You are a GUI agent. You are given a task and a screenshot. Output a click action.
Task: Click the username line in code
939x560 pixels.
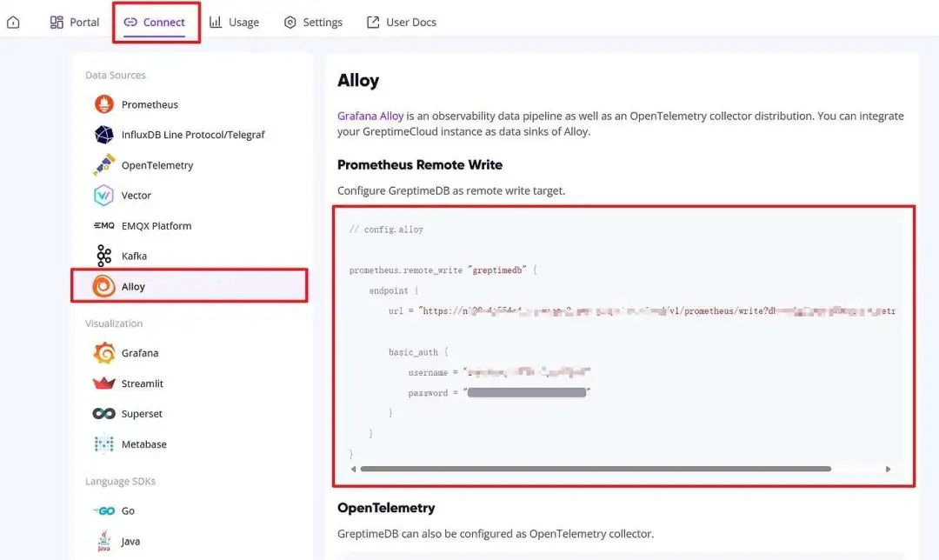[499, 372]
